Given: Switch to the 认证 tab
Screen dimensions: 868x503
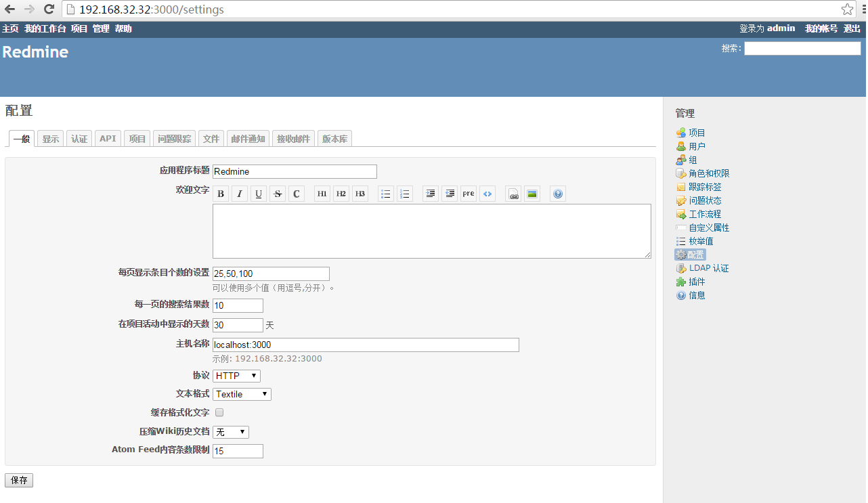Looking at the screenshot, I should pos(80,139).
